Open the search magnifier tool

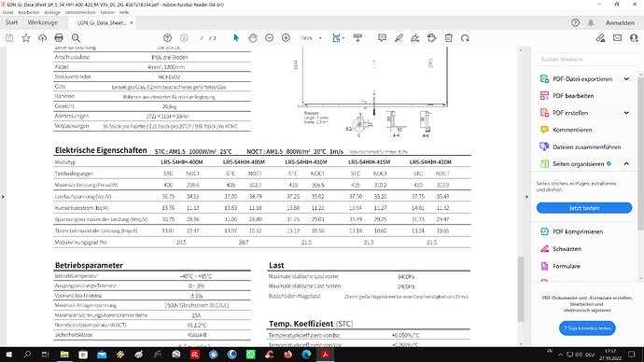click(76, 38)
